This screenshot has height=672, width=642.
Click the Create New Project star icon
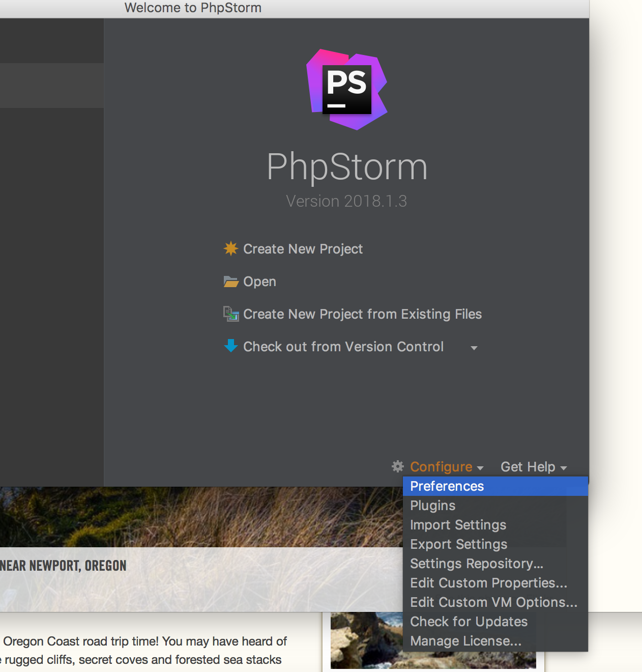(231, 248)
